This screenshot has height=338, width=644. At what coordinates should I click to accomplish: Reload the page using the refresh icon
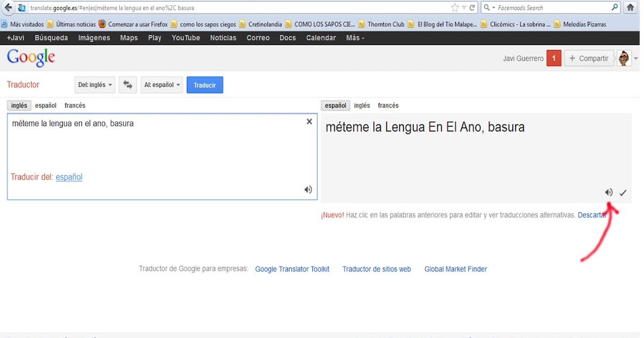[472, 8]
